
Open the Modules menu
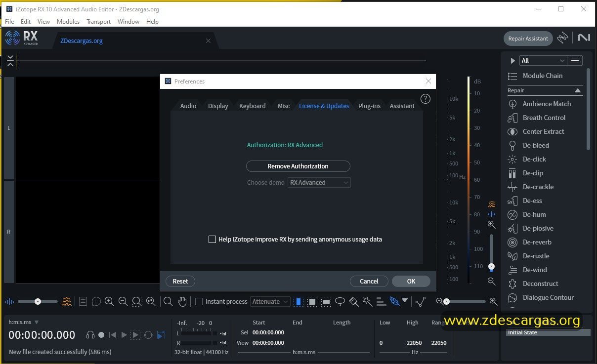tap(68, 21)
